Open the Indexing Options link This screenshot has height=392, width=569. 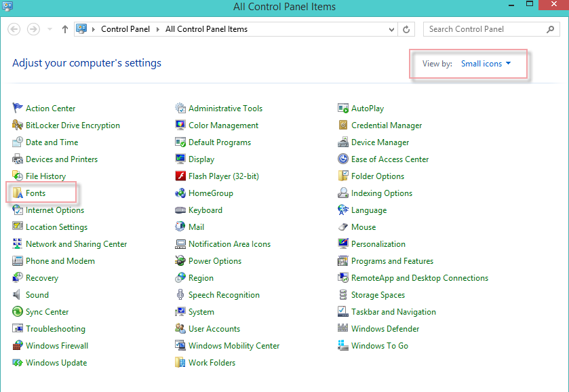pyautogui.click(x=382, y=193)
